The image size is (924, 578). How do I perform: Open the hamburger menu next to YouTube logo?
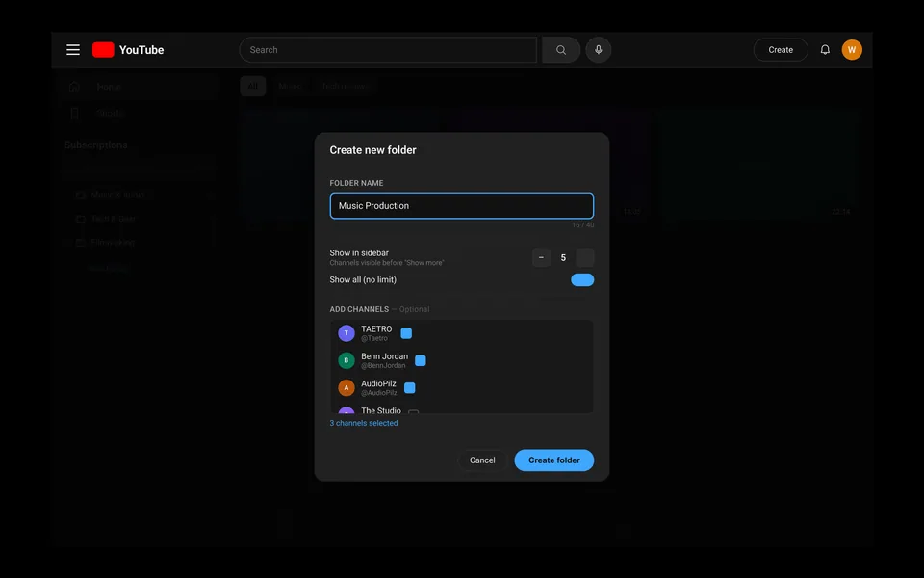tap(73, 50)
